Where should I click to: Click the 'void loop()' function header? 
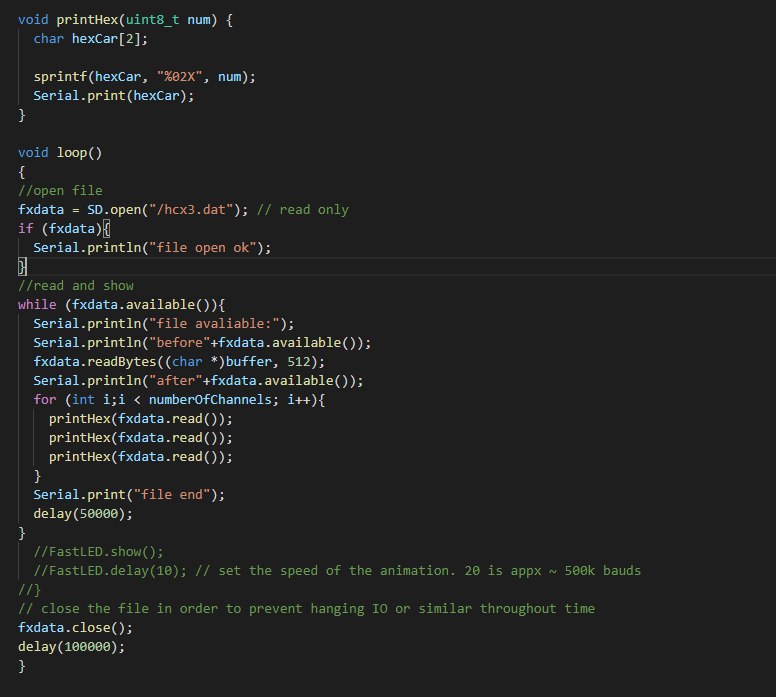60,152
